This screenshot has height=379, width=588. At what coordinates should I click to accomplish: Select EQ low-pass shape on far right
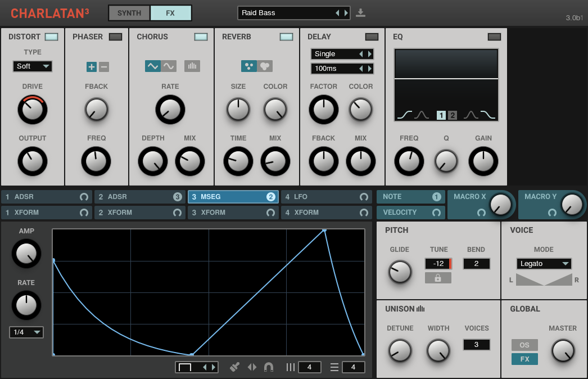489,115
